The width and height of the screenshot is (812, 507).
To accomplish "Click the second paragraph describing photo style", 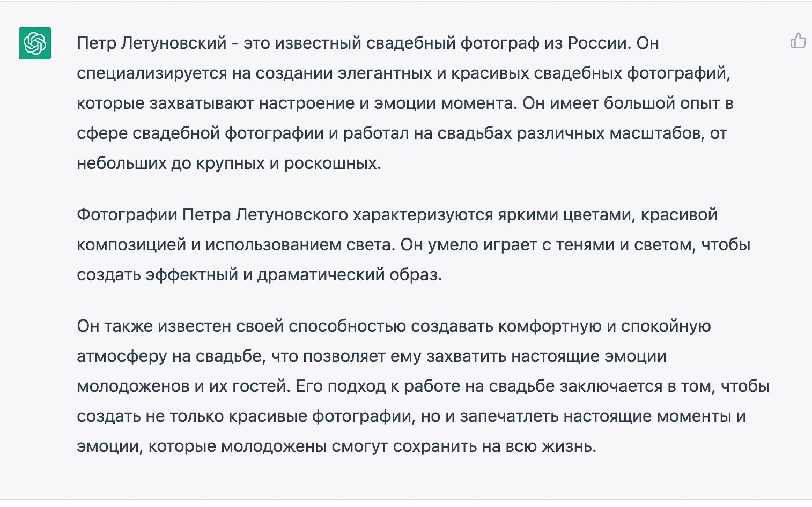I will pos(375,245).
